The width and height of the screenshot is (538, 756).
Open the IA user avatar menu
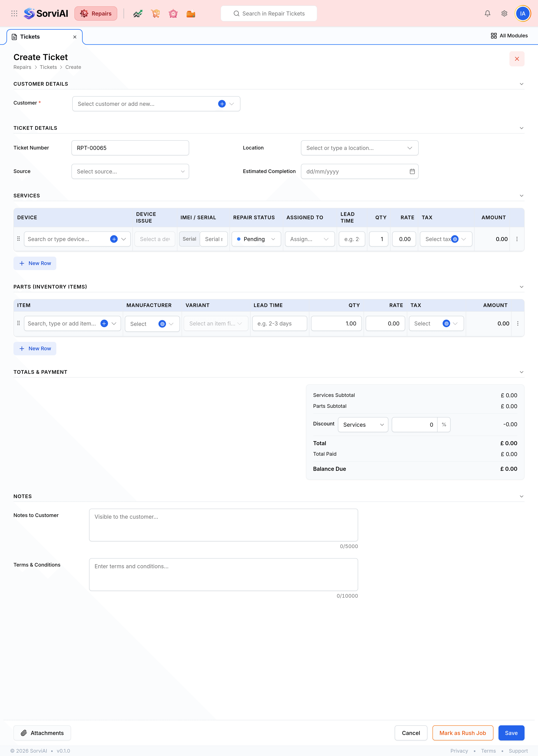522,14
